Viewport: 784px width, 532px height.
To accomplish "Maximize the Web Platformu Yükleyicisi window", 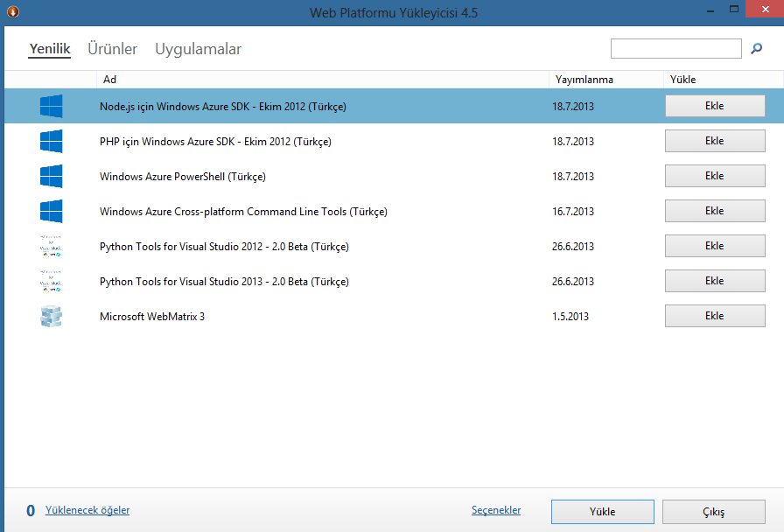I will (733, 9).
